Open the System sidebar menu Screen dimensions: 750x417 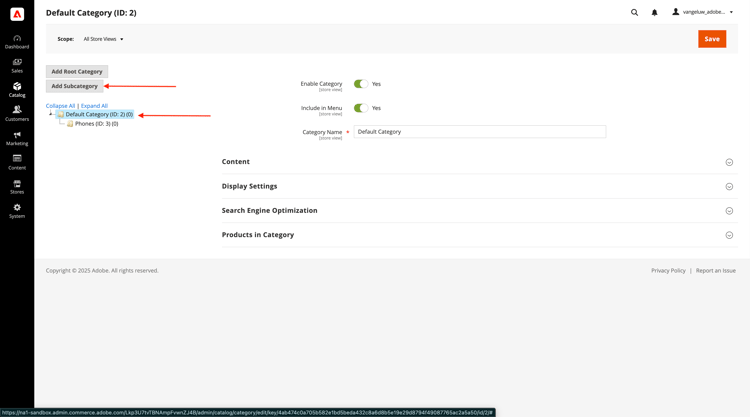point(17,211)
